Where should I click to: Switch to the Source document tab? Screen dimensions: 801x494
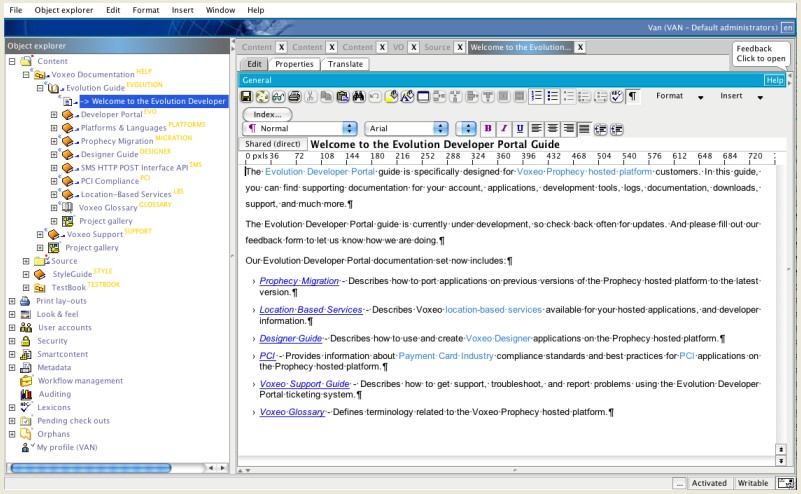point(437,47)
